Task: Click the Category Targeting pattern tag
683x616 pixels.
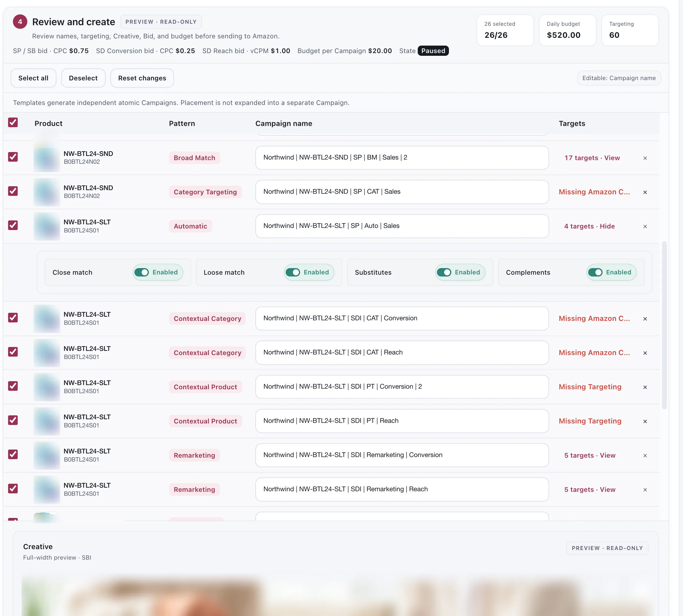Action: click(x=205, y=192)
